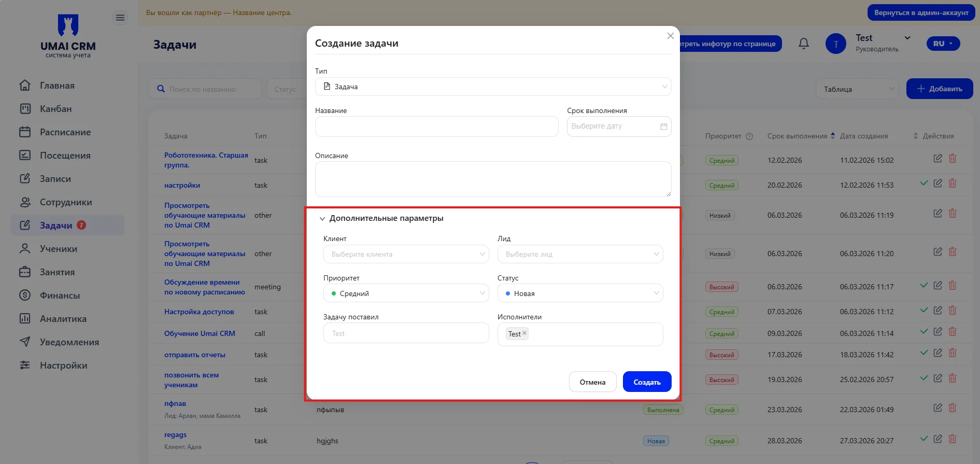This screenshot has height=464, width=980.
Task: Focus the Исполнители field
Action: click(x=580, y=334)
